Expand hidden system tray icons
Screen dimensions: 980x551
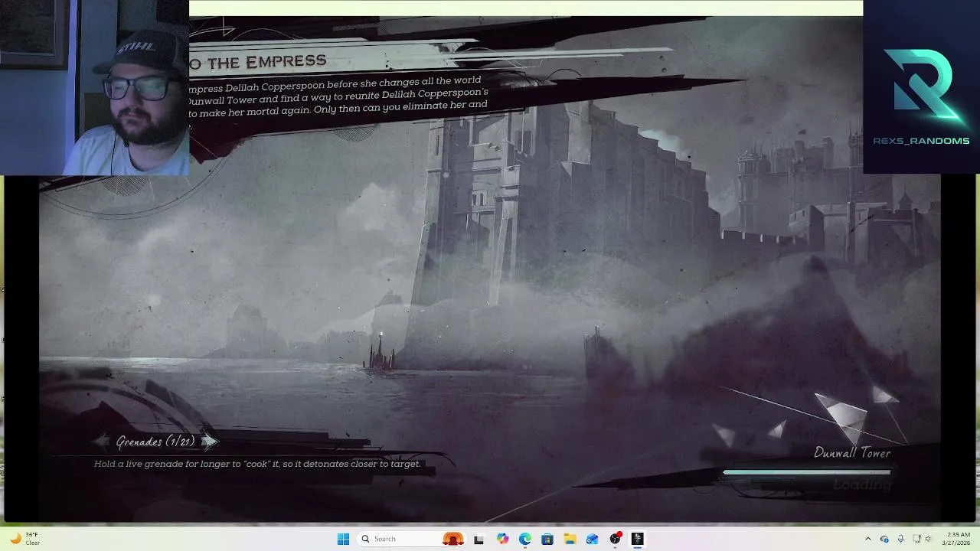(x=867, y=539)
